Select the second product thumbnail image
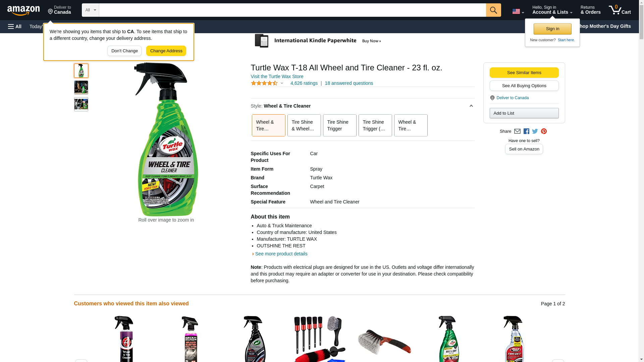644x362 pixels. (x=81, y=87)
